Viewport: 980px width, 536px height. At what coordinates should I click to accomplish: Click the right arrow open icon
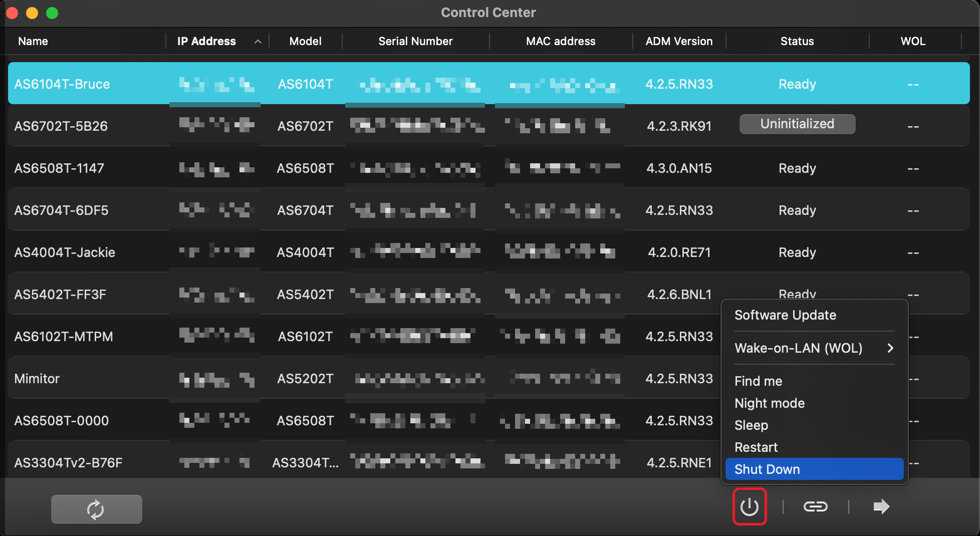pos(881,507)
